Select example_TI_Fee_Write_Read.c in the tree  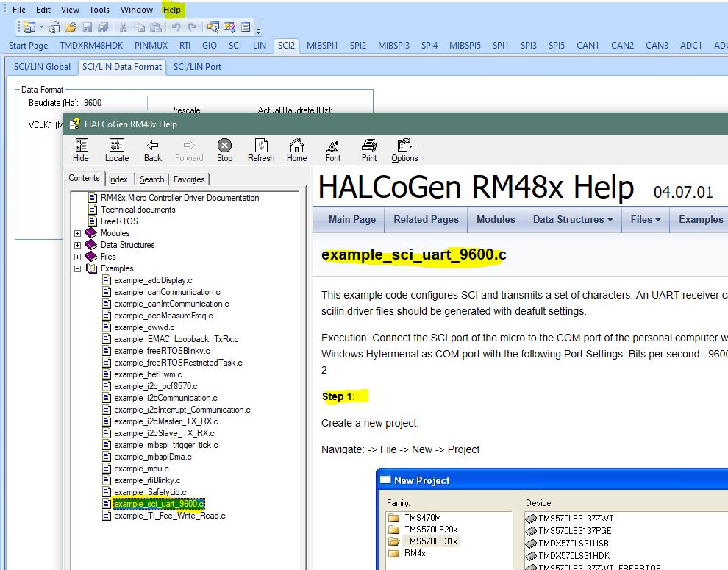(x=169, y=516)
